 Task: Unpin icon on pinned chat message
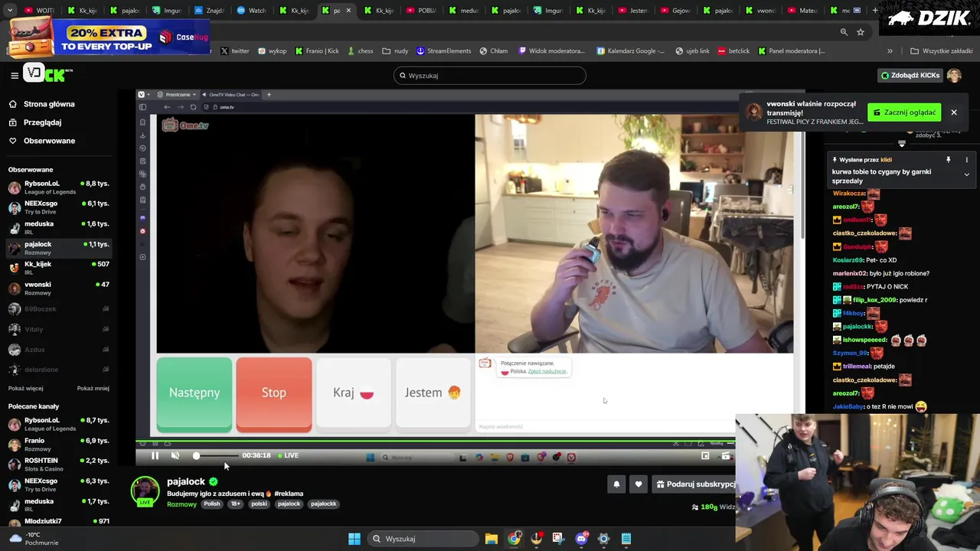948,160
